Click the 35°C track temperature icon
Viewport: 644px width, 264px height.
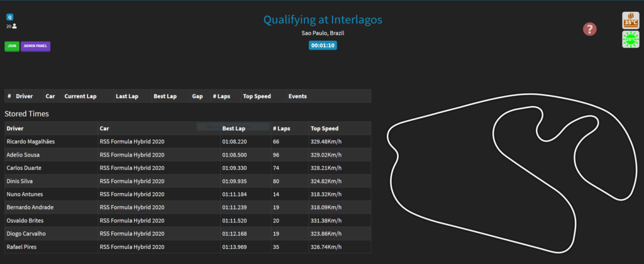point(630,19)
